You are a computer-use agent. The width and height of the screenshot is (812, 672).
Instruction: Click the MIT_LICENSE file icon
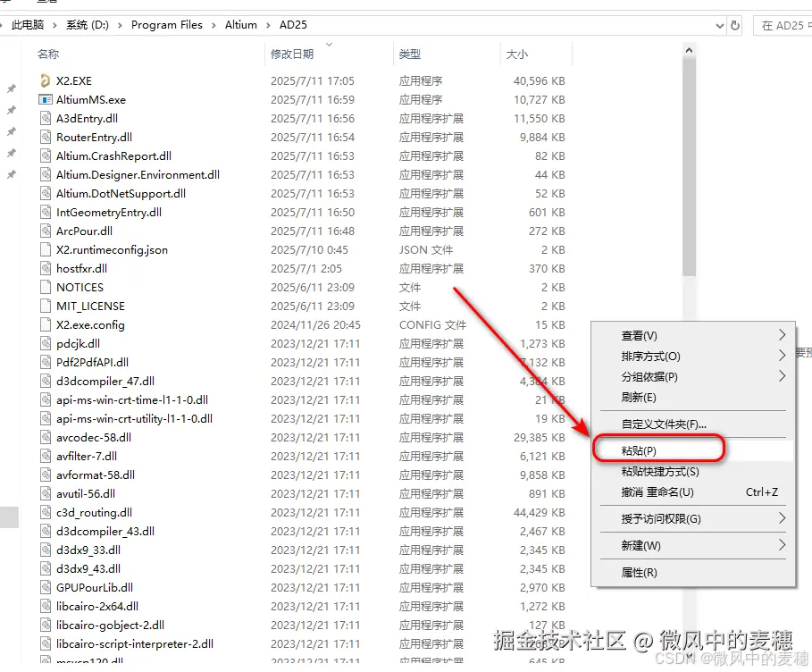[x=46, y=307]
